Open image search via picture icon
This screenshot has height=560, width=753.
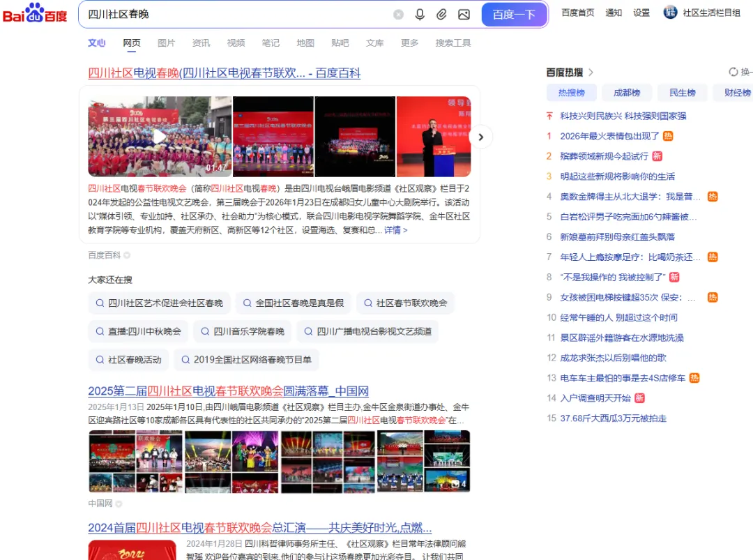464,15
